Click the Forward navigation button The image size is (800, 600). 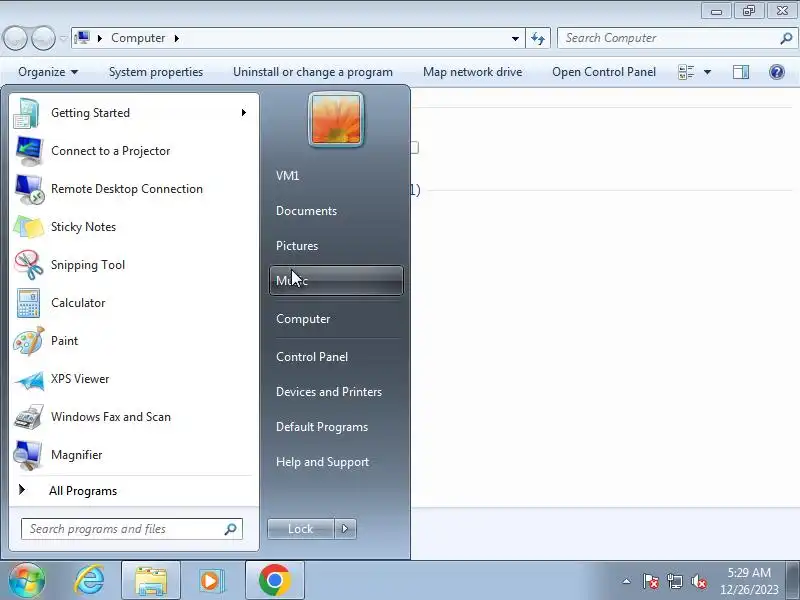(x=43, y=38)
